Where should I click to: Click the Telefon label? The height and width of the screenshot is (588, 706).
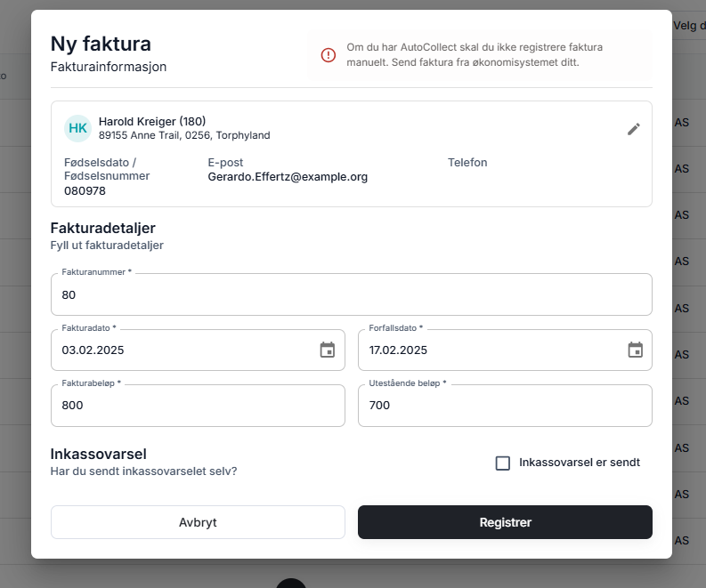point(467,163)
